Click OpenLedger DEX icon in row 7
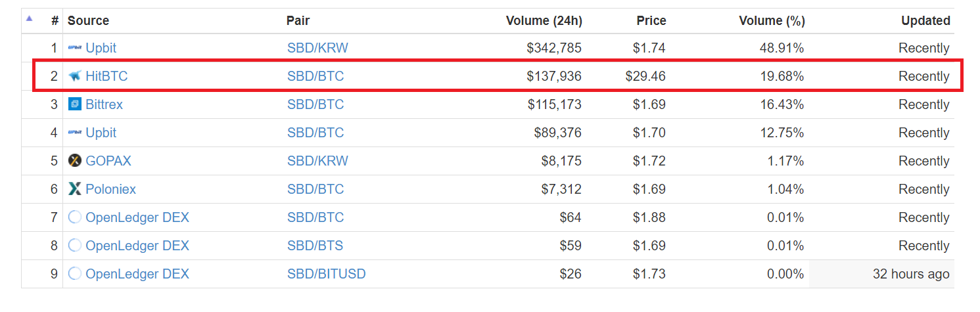980x312 pixels. coord(74,217)
